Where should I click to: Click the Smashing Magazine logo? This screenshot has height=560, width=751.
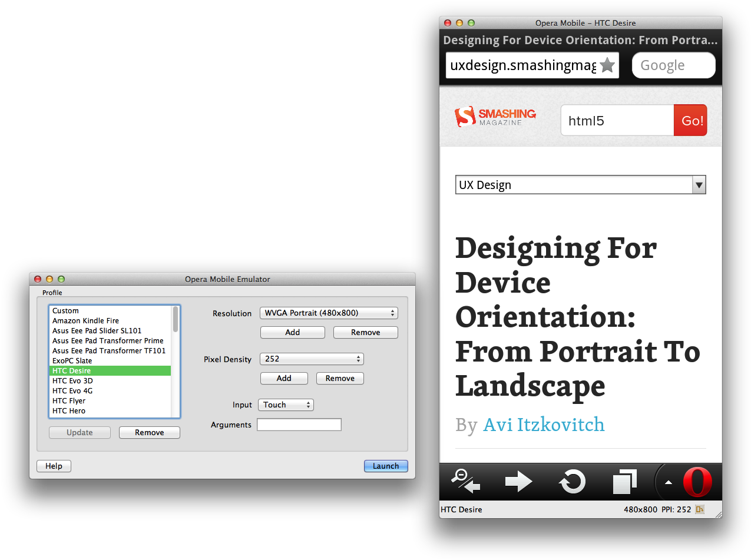coord(495,116)
